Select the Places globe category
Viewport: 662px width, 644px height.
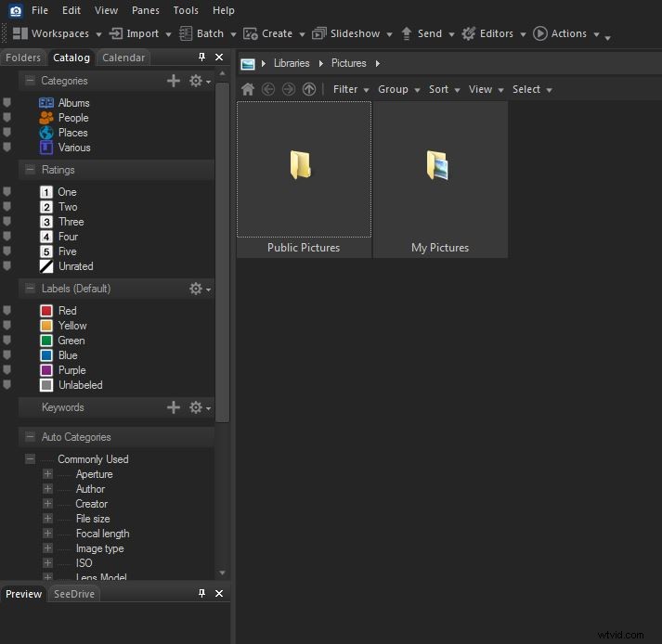pyautogui.click(x=46, y=133)
